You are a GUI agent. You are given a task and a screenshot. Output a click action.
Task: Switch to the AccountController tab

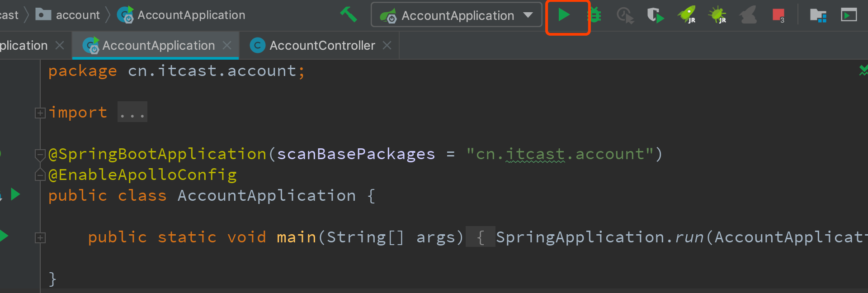tap(321, 46)
